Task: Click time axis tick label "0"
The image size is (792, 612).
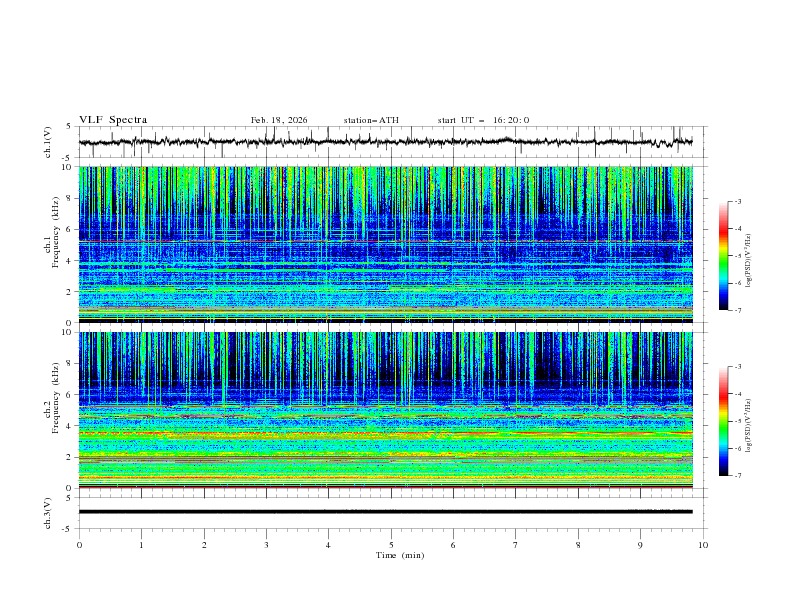Action: 79,545
